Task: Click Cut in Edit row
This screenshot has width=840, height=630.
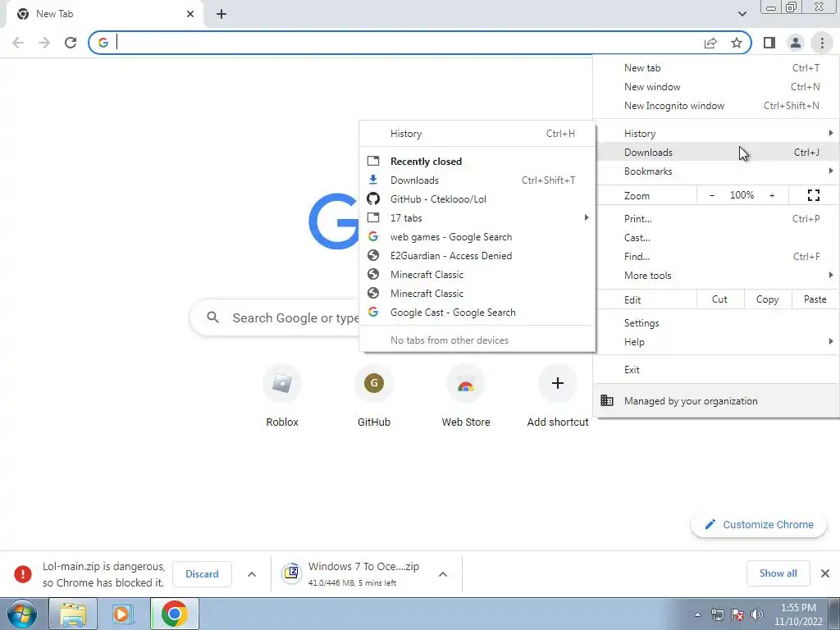Action: click(720, 299)
